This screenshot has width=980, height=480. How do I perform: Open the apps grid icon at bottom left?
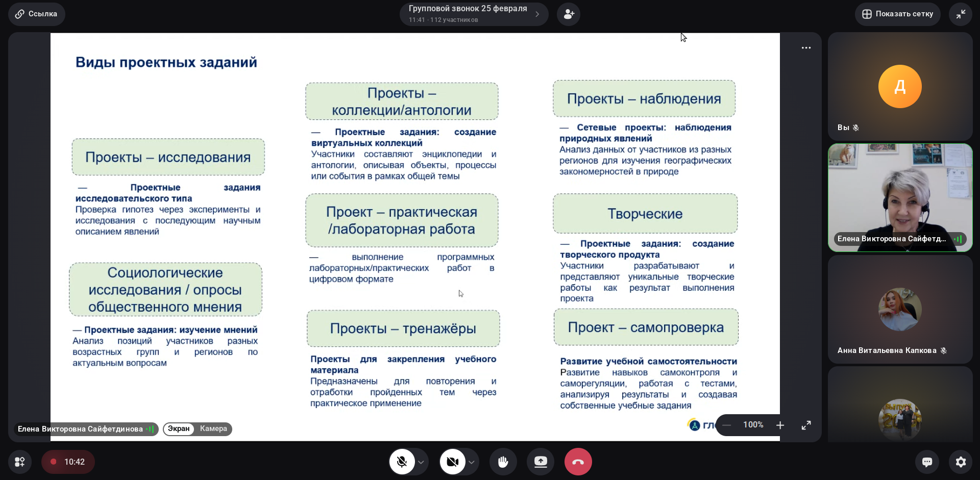[20, 462]
